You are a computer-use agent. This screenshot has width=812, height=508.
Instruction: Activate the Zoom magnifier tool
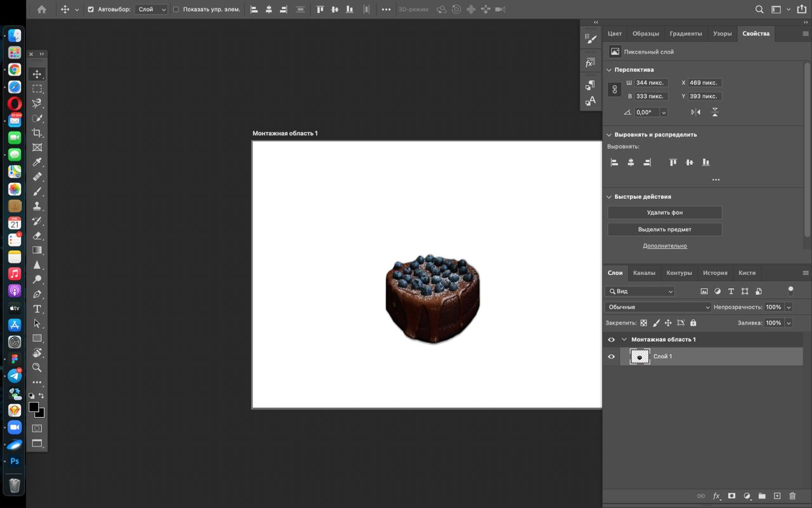pyautogui.click(x=37, y=367)
